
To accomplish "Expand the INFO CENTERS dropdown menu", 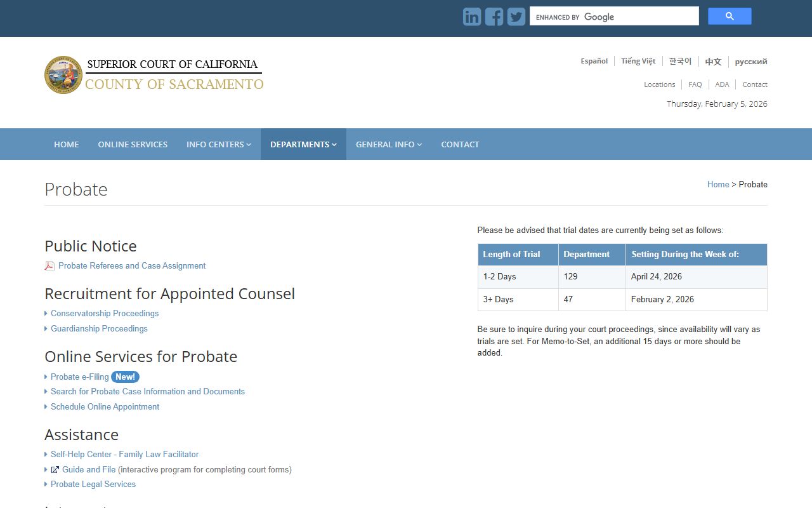I will point(219,144).
